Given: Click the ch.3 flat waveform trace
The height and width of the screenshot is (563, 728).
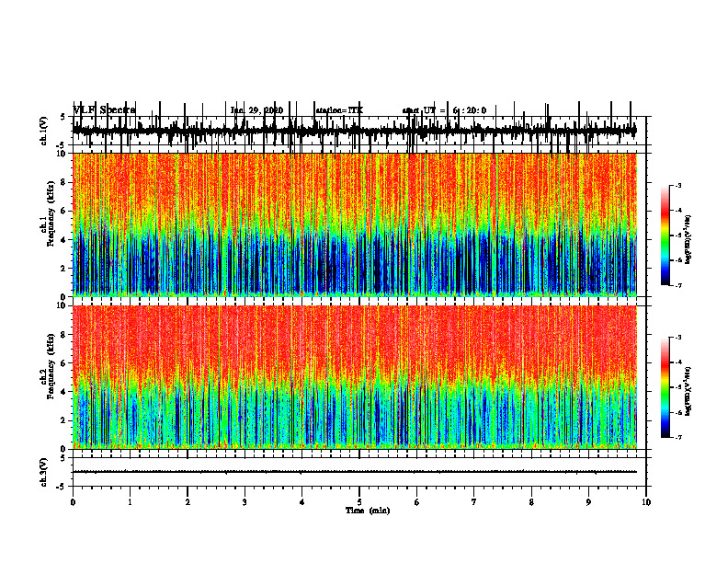Looking at the screenshot, I should point(355,472).
